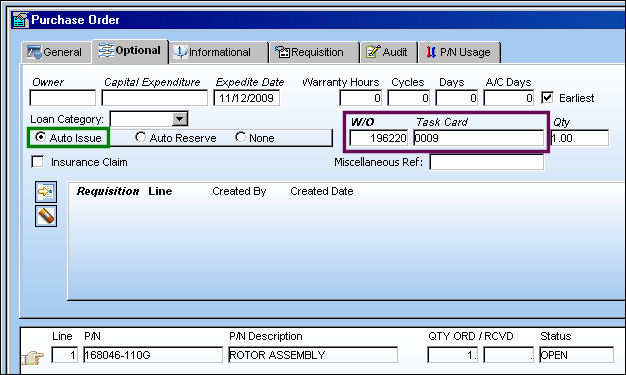The height and width of the screenshot is (375, 626).
Task: Click the Requisition column header
Action: pyautogui.click(x=108, y=191)
